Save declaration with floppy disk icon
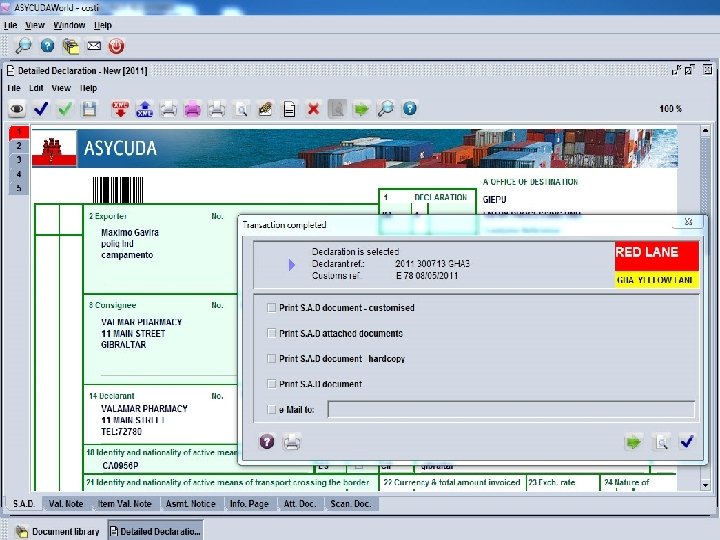 pyautogui.click(x=89, y=109)
